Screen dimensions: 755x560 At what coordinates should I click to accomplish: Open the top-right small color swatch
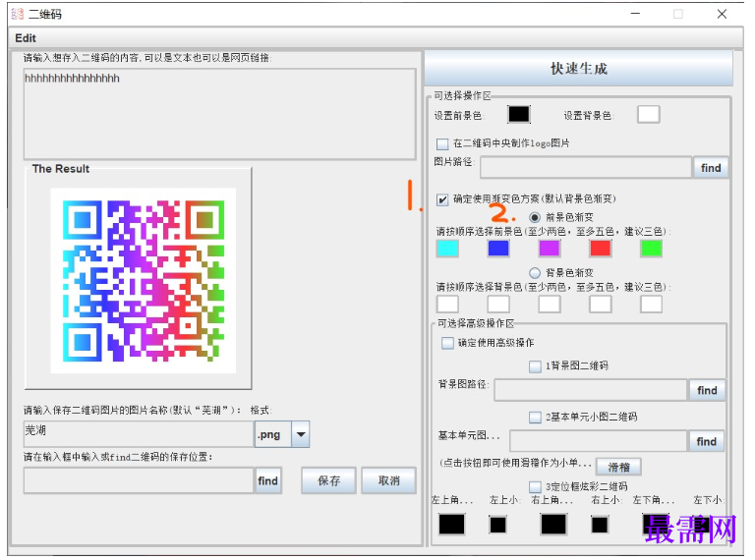600,525
